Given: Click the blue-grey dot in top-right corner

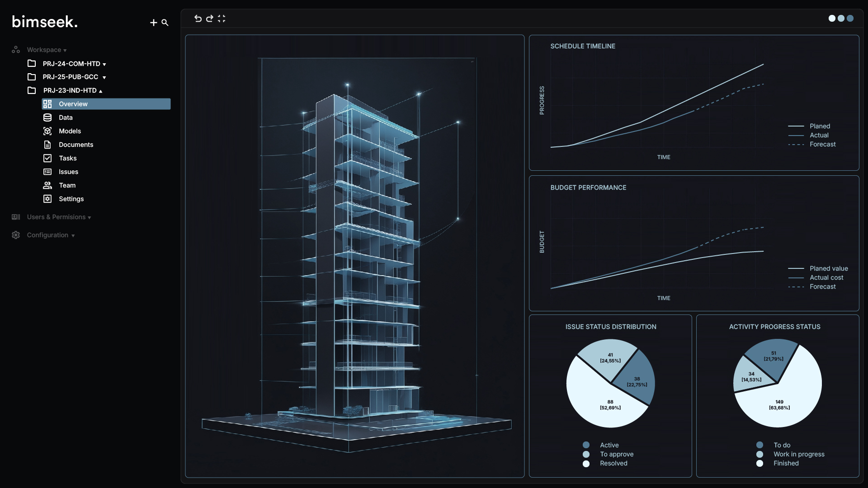Looking at the screenshot, I should click(x=850, y=19).
